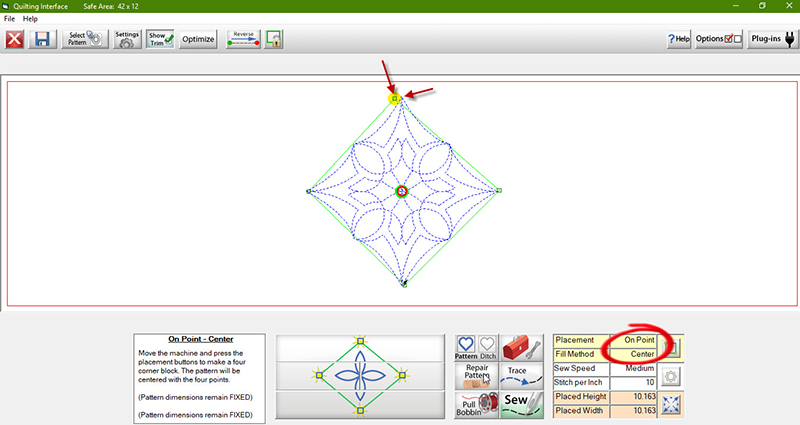Open the File menu
800x425 pixels.
(10, 19)
